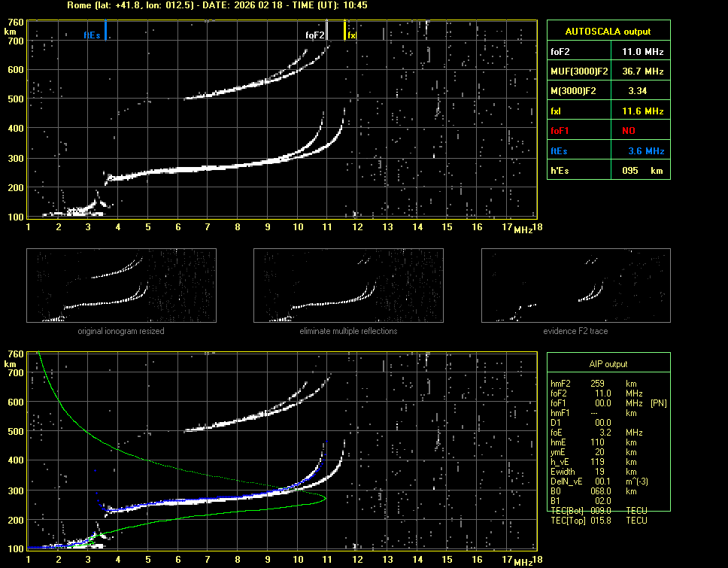Click the green electron density profile curve peak
728x568 pixels.
[x=324, y=498]
